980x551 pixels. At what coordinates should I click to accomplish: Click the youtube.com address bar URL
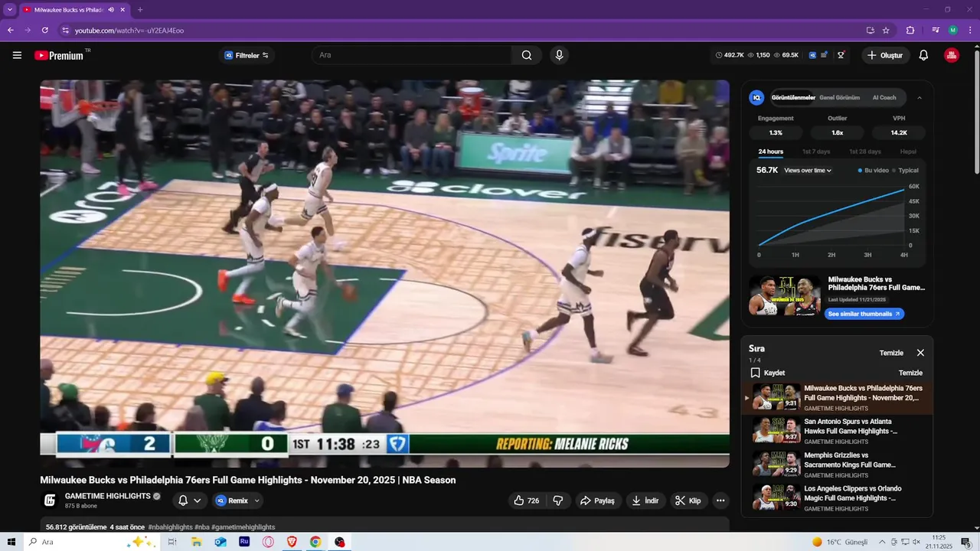pyautogui.click(x=129, y=31)
